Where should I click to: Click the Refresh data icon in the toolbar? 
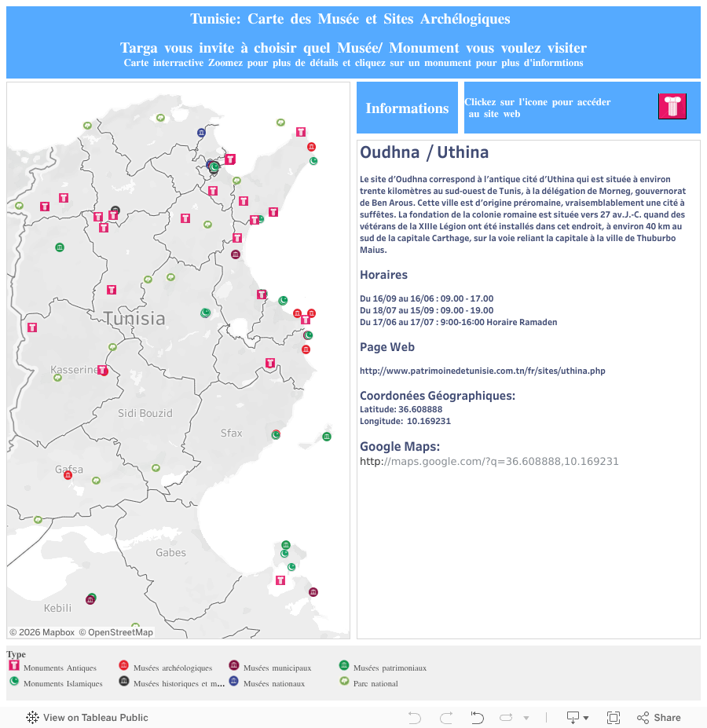click(506, 717)
